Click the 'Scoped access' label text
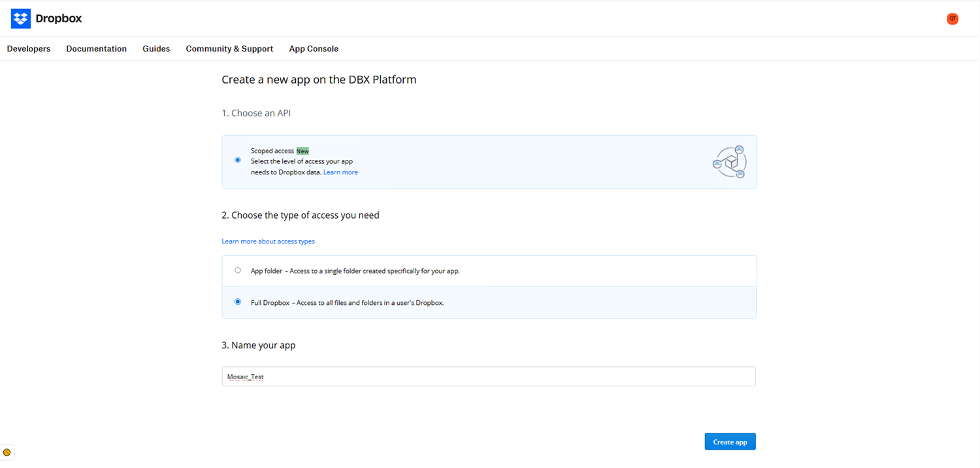The image size is (980, 468). (272, 151)
